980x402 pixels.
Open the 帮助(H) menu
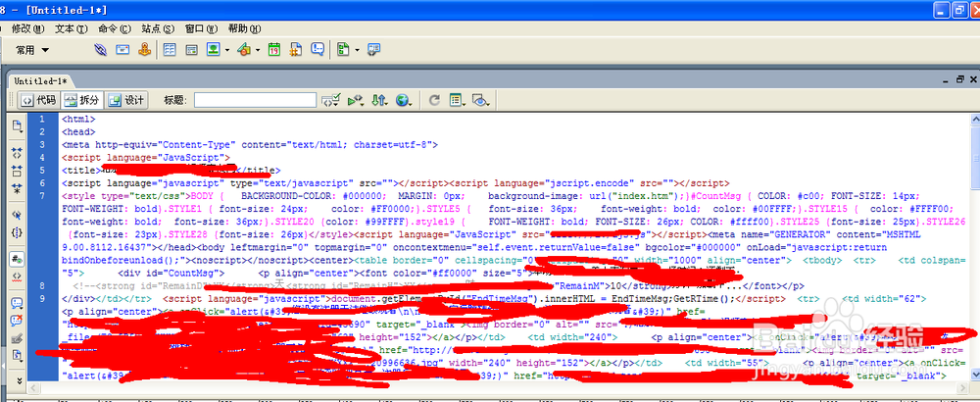coord(244,28)
